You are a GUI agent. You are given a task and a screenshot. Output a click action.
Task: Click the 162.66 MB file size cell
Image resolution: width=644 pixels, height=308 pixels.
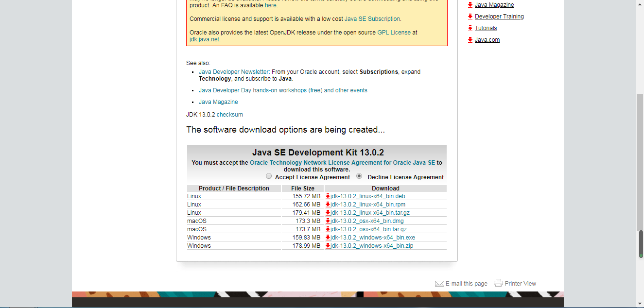click(x=302, y=205)
